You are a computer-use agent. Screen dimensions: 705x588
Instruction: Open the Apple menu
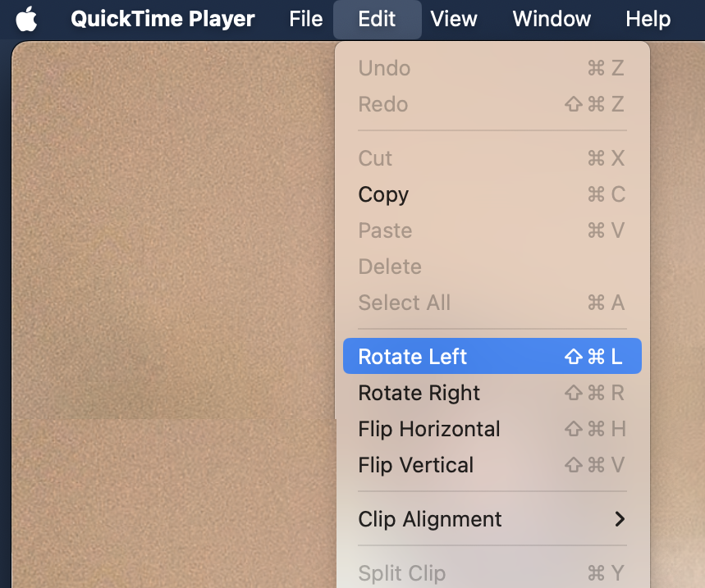click(25, 19)
